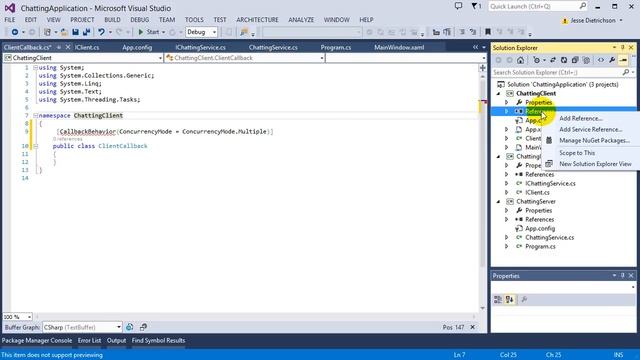Open the Package Manager Console tab
640x360 pixels.
pos(37,340)
